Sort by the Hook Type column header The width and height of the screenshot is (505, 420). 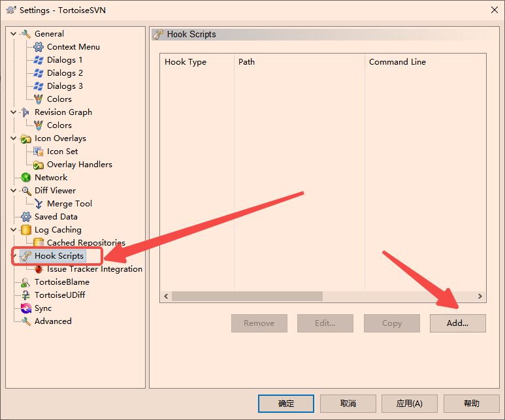(197, 62)
